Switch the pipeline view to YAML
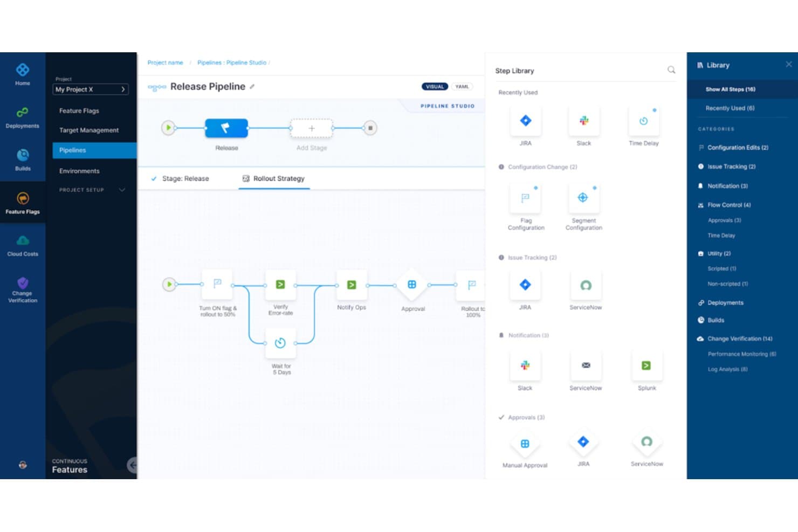798x532 pixels. (x=462, y=86)
